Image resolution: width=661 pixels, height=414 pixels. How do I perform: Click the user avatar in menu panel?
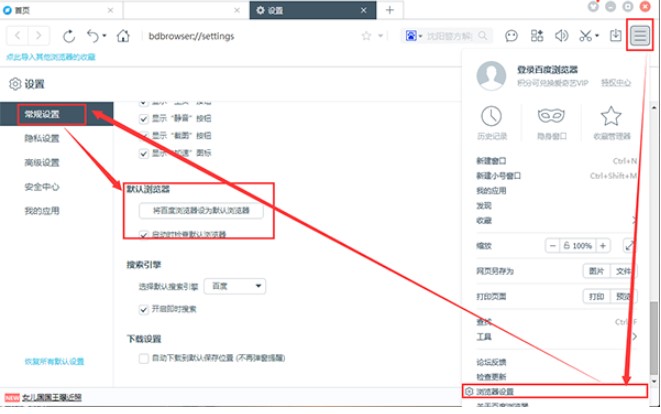491,76
